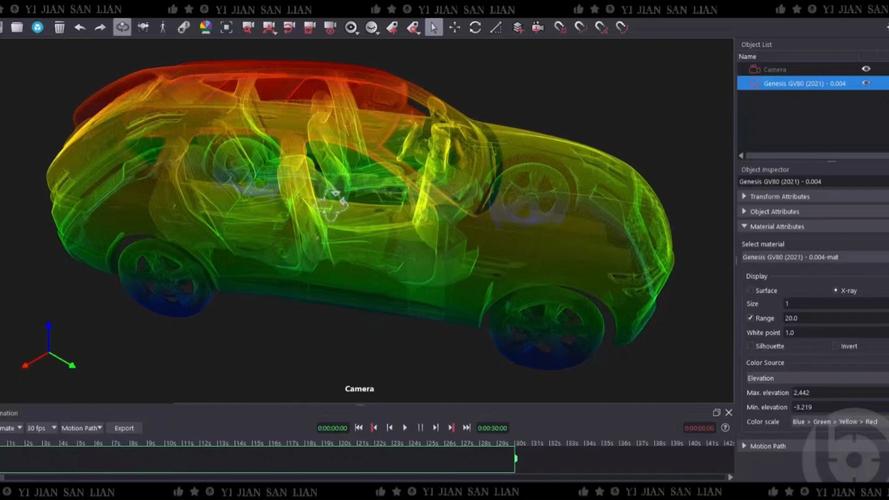Click the first red camera icon
The width and height of the screenshot is (889, 500).
tap(248, 27)
